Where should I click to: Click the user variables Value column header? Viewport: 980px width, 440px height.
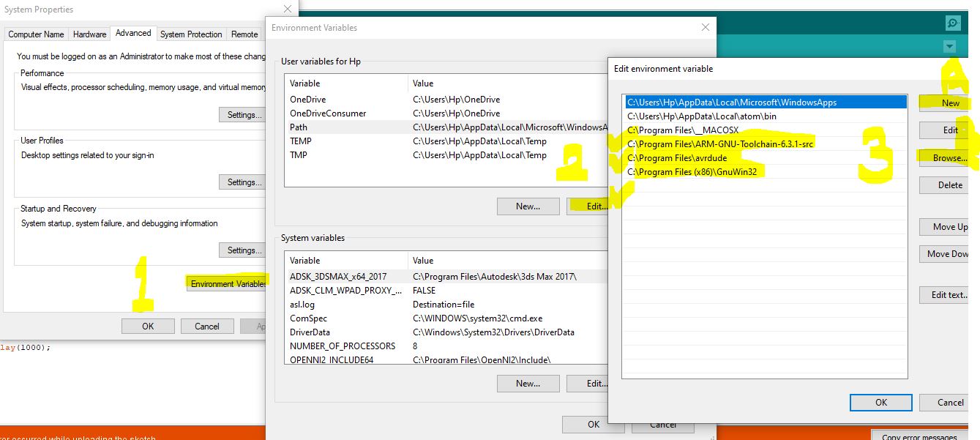pyautogui.click(x=509, y=83)
